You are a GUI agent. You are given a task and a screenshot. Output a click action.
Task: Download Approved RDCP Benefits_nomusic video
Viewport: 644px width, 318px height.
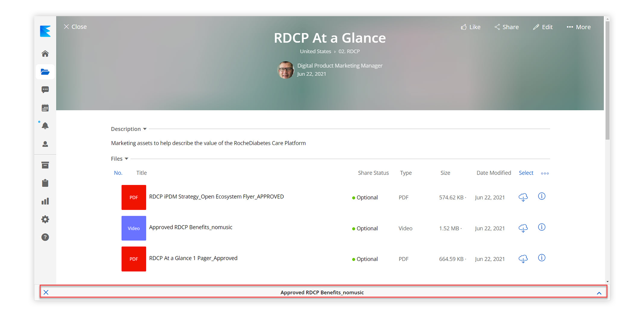(x=523, y=228)
